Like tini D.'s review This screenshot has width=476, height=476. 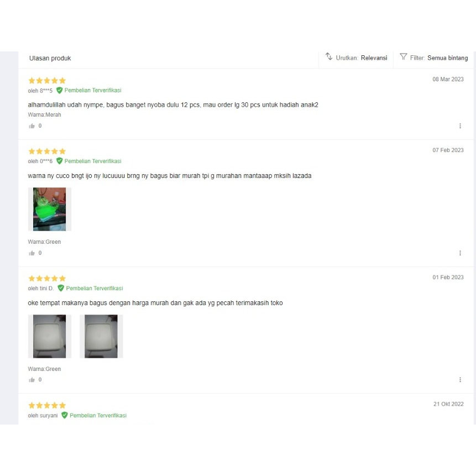[x=32, y=380]
